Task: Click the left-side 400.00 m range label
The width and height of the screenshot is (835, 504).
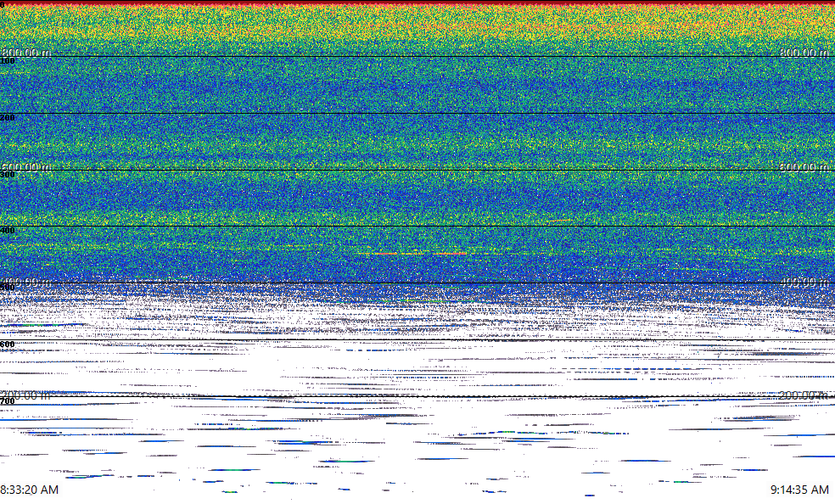Action: coord(25,282)
